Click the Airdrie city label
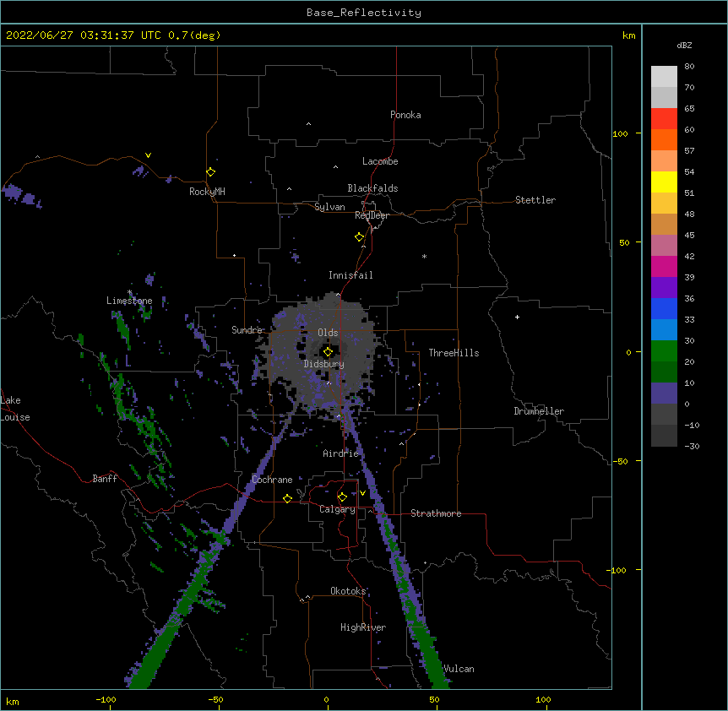The image size is (728, 711). pyautogui.click(x=341, y=453)
